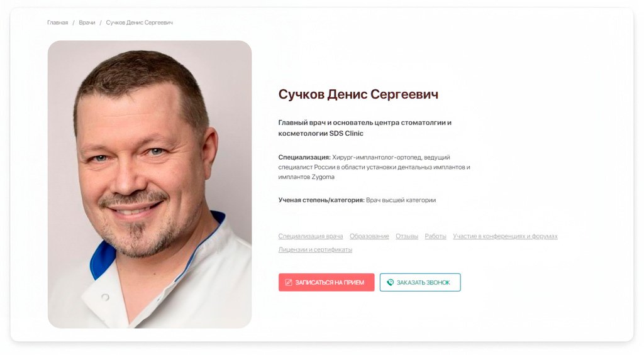This screenshot has height=355, width=644.
Task: Click the heading Сучков Денис Сергеевич
Action: click(x=358, y=94)
